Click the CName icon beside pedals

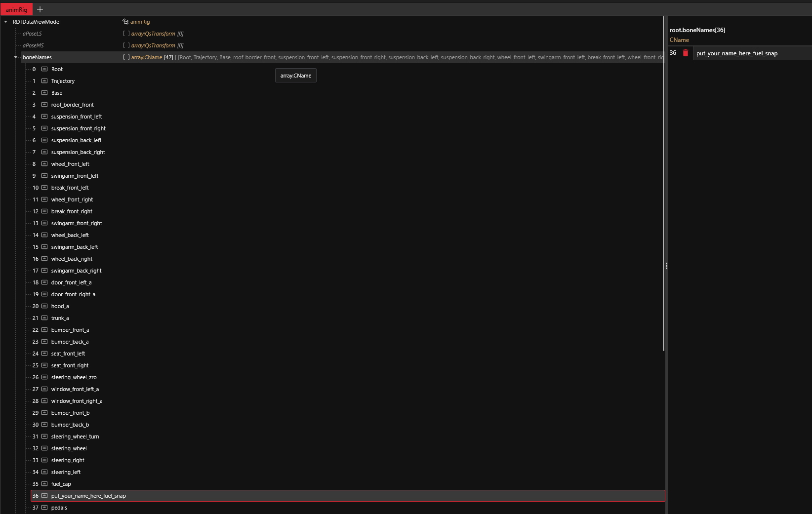tap(44, 508)
